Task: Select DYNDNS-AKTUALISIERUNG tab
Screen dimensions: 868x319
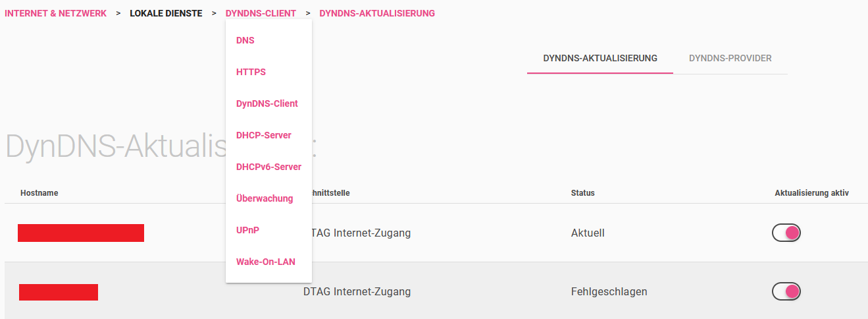Action: (x=600, y=58)
